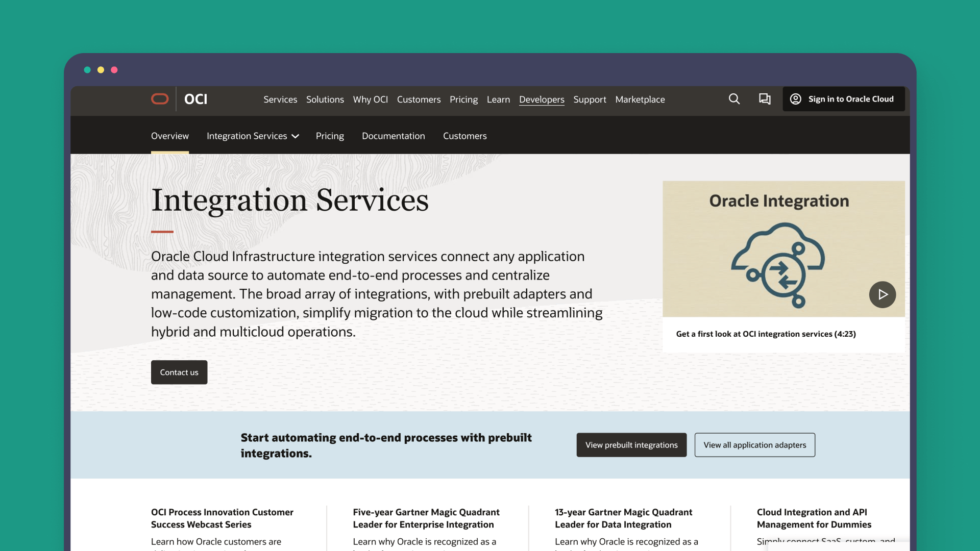Select the Documentation tab

pyautogui.click(x=393, y=136)
